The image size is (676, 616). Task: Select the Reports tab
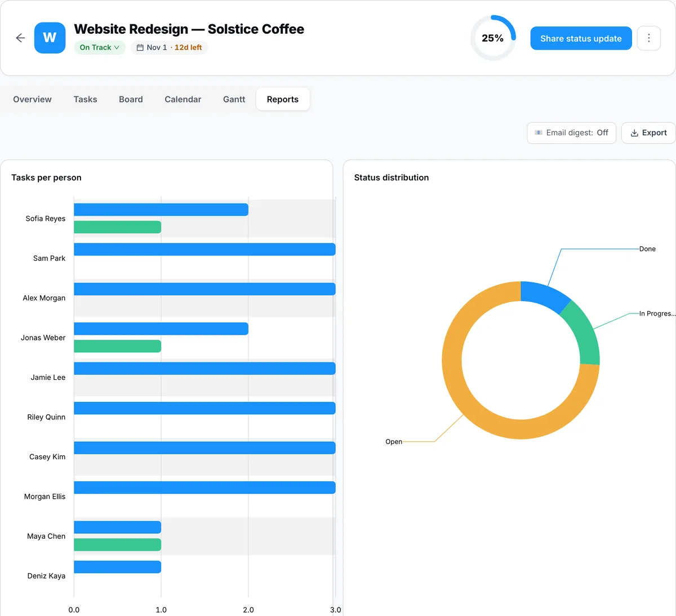[283, 99]
